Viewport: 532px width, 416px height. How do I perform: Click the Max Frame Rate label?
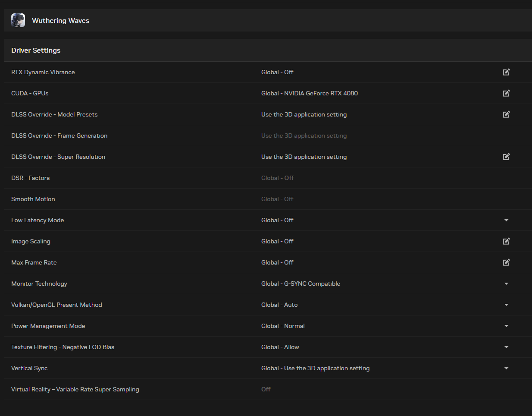pyautogui.click(x=34, y=262)
